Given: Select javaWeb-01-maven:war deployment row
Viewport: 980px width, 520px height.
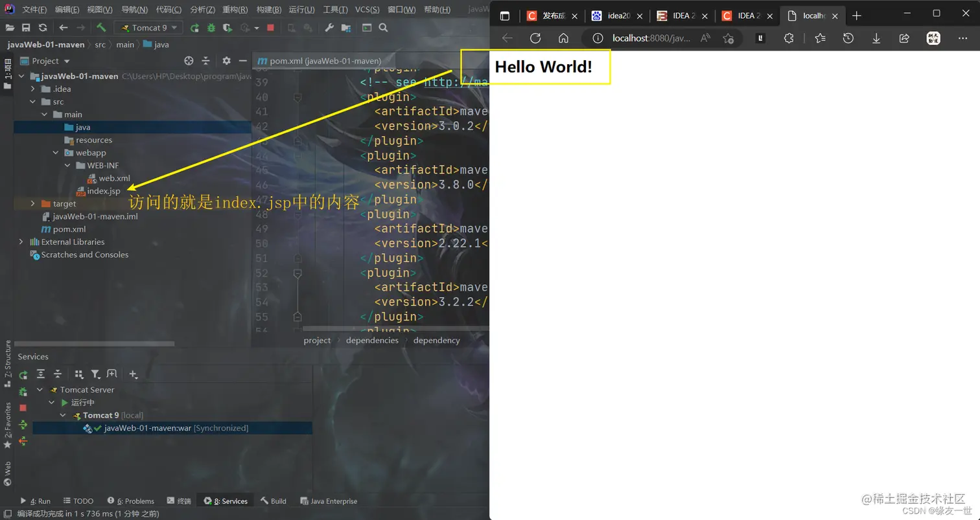Looking at the screenshot, I should click(x=172, y=428).
